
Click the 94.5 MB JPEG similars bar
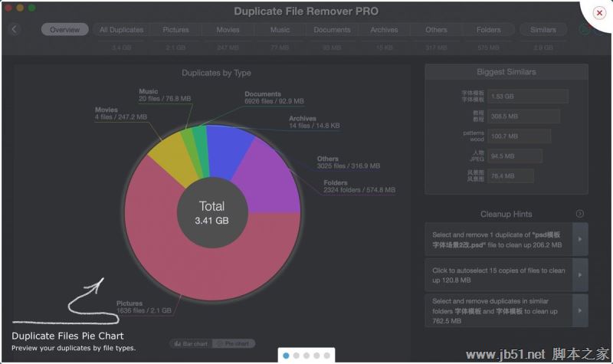(x=515, y=156)
